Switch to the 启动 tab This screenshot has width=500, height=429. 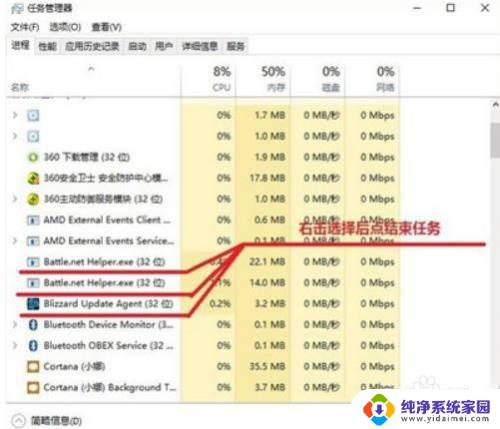click(x=137, y=46)
